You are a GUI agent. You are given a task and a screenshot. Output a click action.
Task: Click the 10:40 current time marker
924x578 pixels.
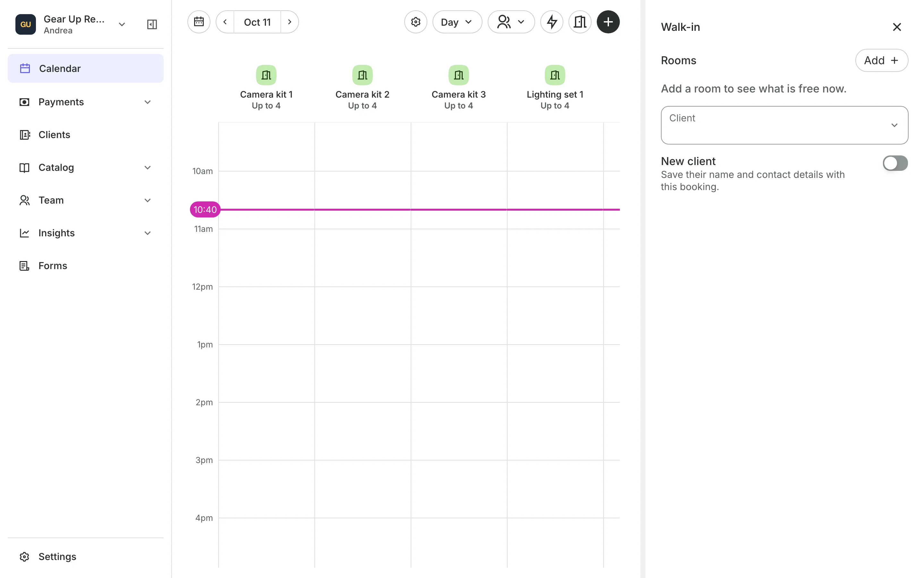pyautogui.click(x=205, y=209)
